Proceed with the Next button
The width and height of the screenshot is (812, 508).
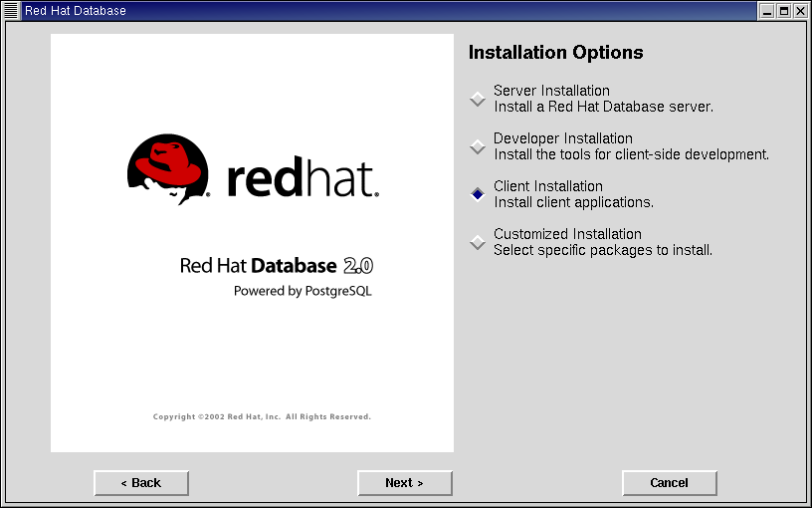point(405,483)
